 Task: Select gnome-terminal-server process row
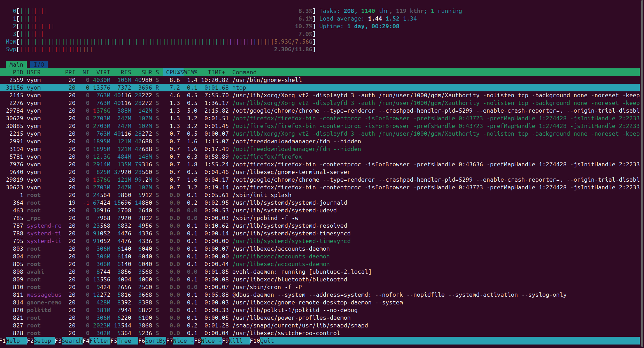coord(320,172)
